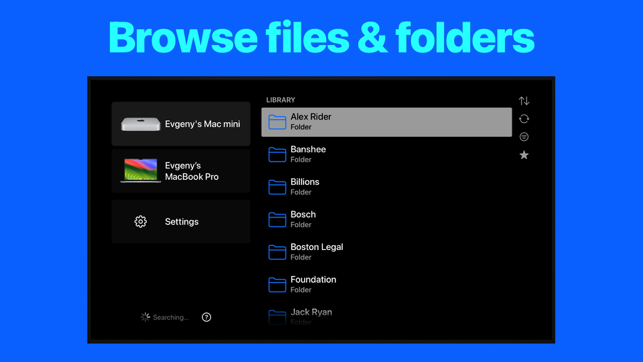Open the help question mark icon
The height and width of the screenshot is (362, 643).
point(206,317)
